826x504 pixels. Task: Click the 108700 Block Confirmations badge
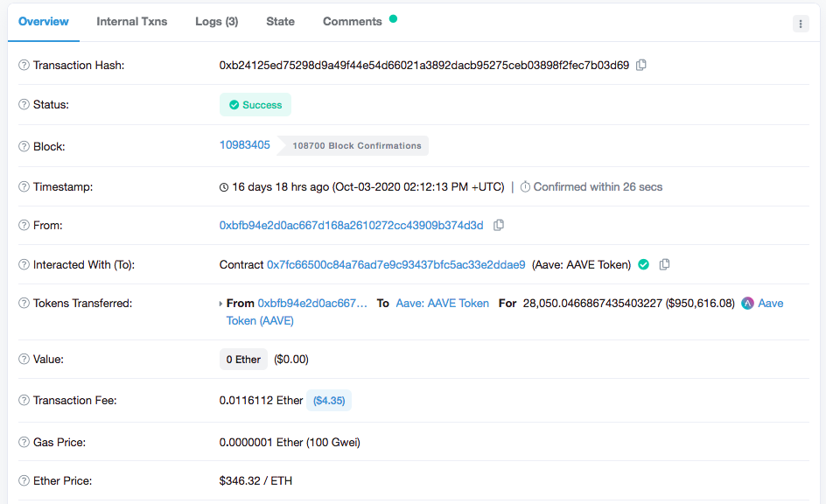click(x=353, y=146)
